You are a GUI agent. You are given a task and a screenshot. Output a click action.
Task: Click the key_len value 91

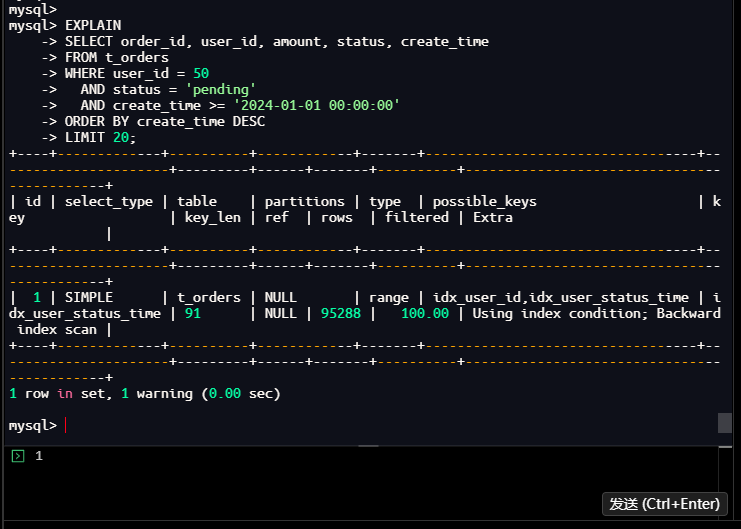pos(193,313)
